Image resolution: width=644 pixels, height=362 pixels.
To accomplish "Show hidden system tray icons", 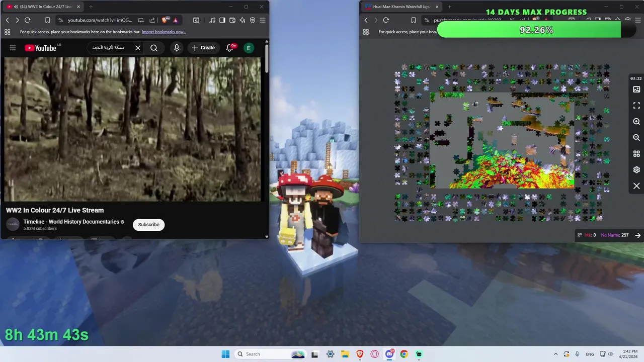I will click(555, 354).
